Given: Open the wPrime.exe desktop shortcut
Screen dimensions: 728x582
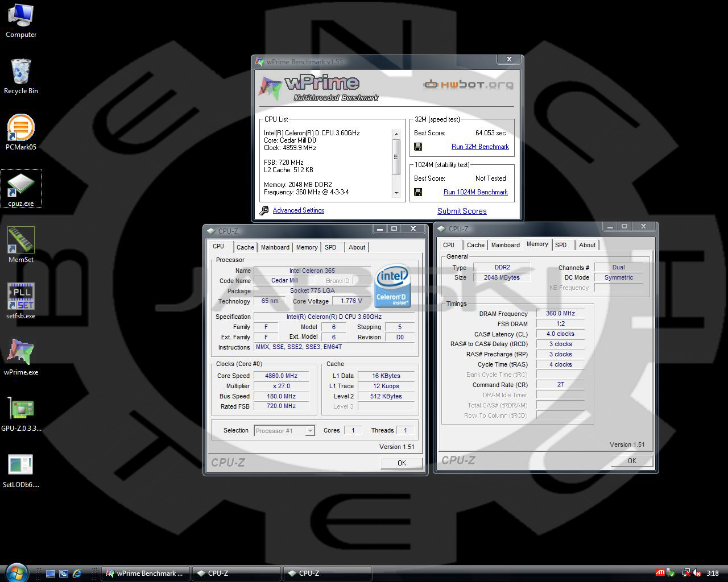Looking at the screenshot, I should (x=21, y=357).
